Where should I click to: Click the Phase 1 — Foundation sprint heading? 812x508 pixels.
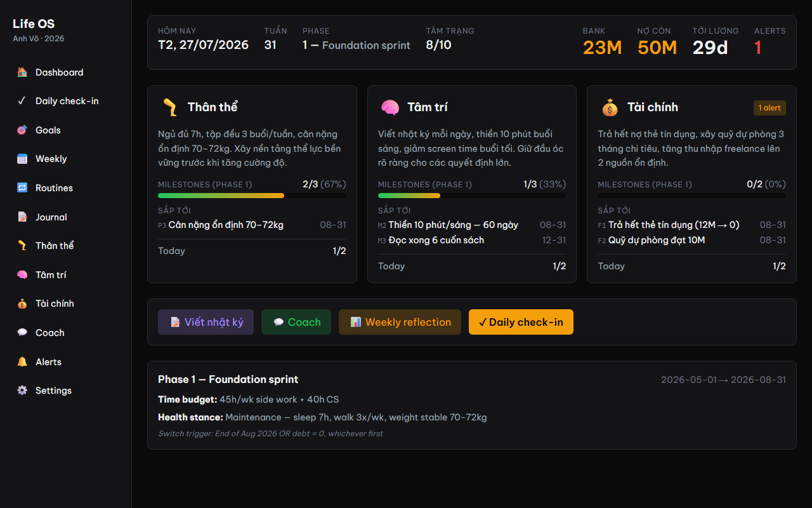tap(228, 379)
